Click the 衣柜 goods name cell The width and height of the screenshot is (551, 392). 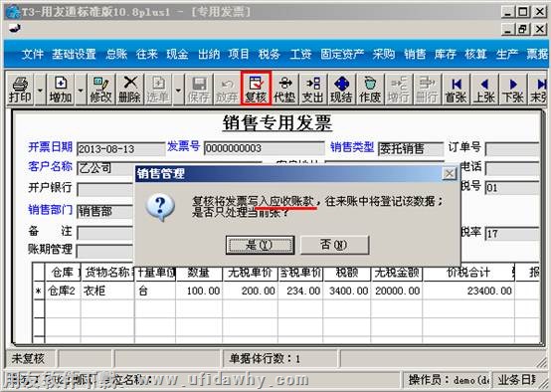[x=107, y=291]
